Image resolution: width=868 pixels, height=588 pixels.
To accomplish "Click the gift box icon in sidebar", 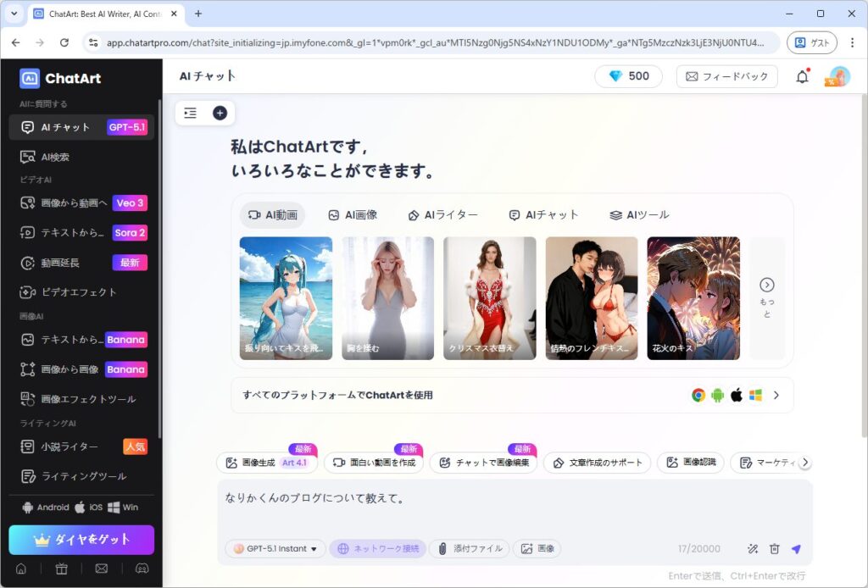I will tap(61, 569).
